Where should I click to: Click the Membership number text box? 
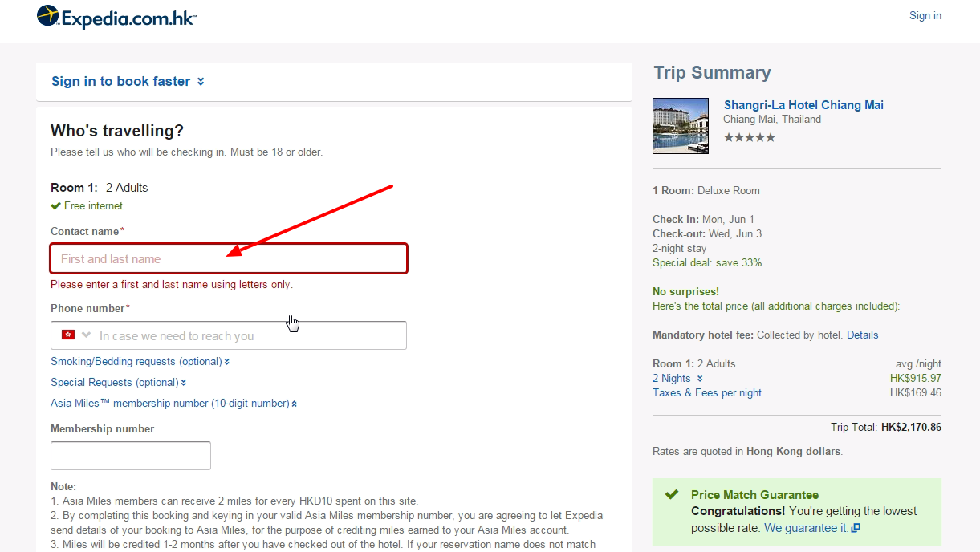(x=131, y=456)
